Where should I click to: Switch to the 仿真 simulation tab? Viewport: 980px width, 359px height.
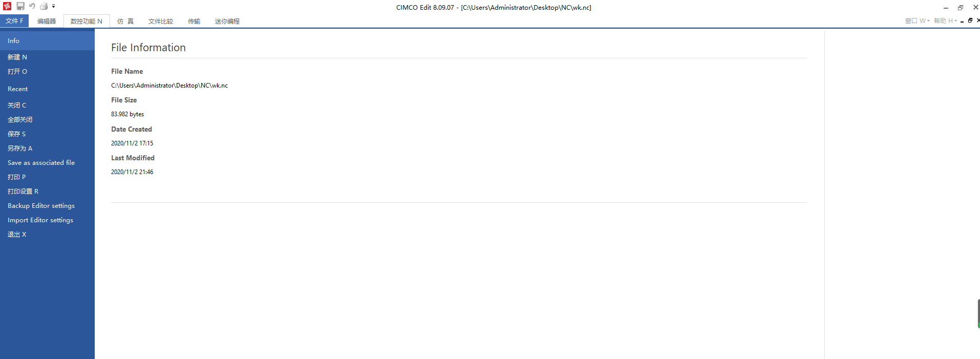[x=125, y=21]
